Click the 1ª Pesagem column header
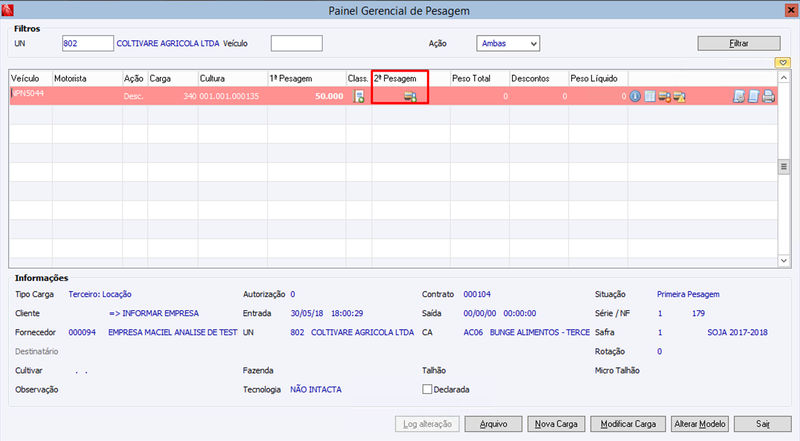This screenshot has width=800, height=441. click(307, 79)
